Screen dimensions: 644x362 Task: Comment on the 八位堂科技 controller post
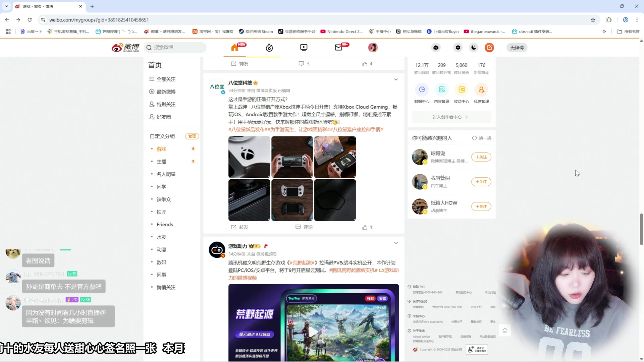tap(304, 227)
